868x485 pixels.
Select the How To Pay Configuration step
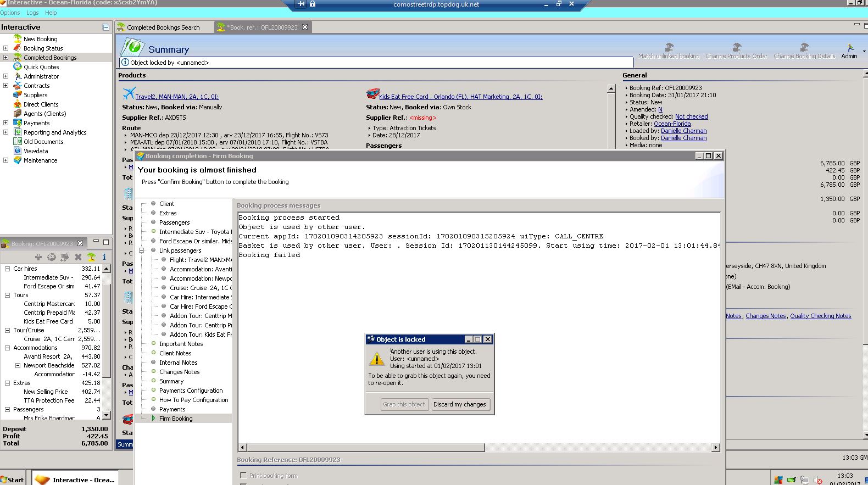[194, 400]
